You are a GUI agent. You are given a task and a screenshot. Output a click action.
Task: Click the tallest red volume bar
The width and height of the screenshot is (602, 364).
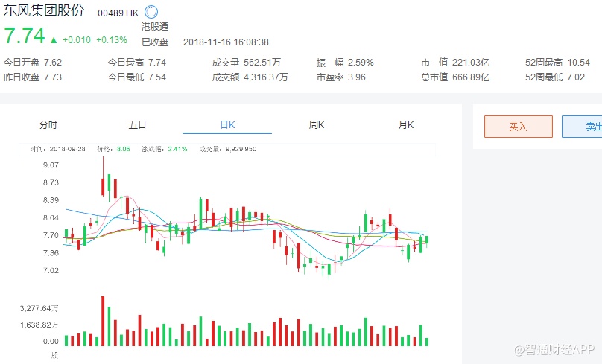[x=103, y=321]
